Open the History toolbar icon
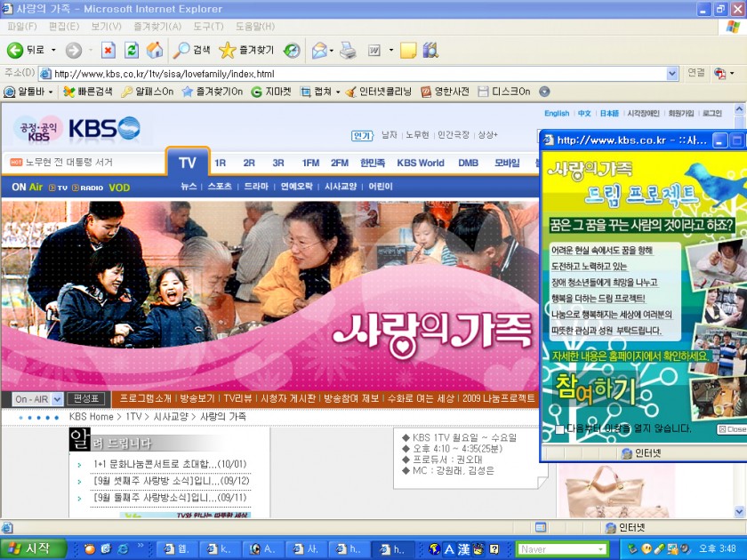Image resolution: width=747 pixels, height=560 pixels. click(x=292, y=50)
